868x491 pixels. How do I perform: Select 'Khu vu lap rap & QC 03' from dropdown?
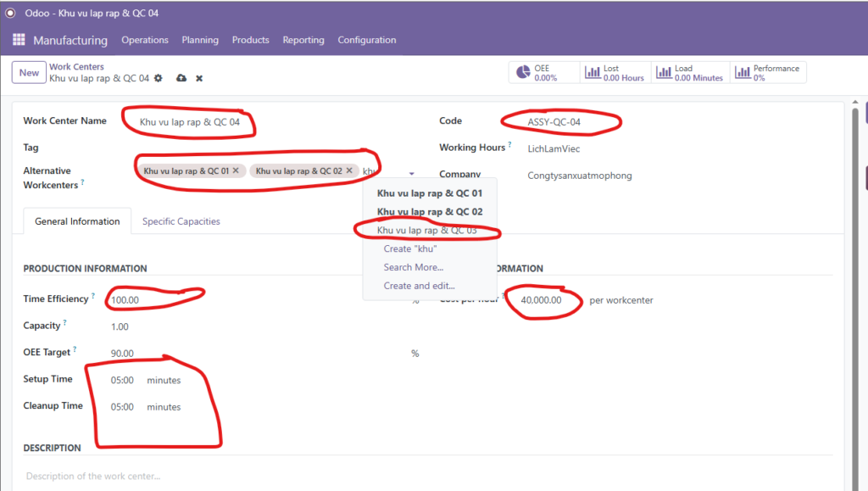[x=426, y=231]
